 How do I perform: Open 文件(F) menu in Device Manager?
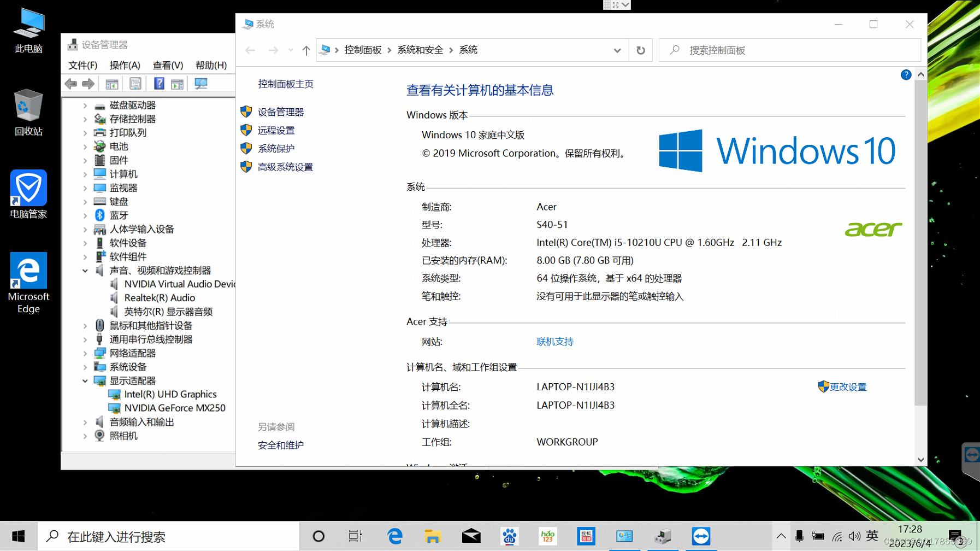coord(83,65)
